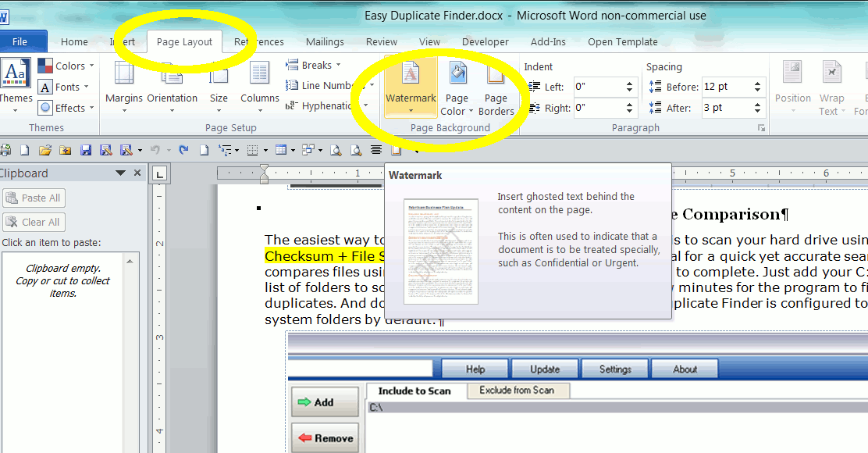Click the borders toolbar icon
This screenshot has height=453, width=868.
pos(252,149)
